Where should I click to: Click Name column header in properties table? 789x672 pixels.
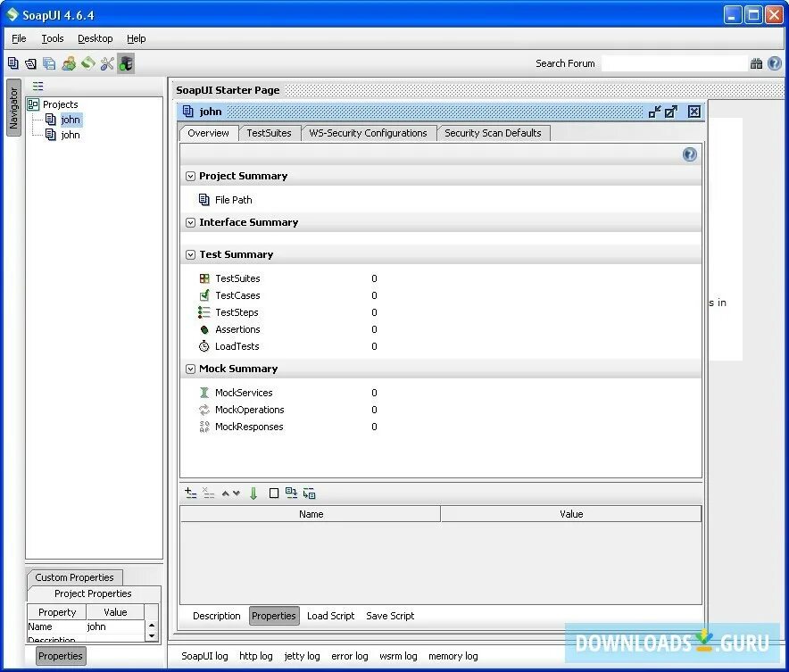tap(311, 514)
